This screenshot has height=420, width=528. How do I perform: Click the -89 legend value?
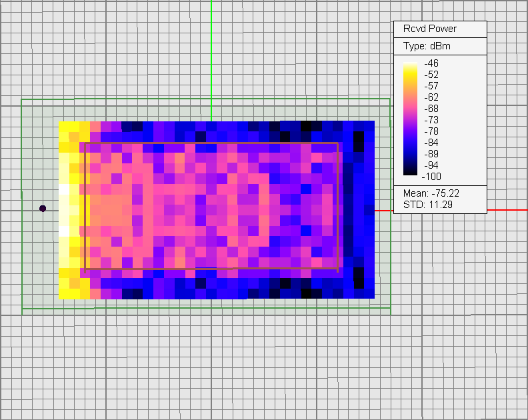pyautogui.click(x=431, y=154)
